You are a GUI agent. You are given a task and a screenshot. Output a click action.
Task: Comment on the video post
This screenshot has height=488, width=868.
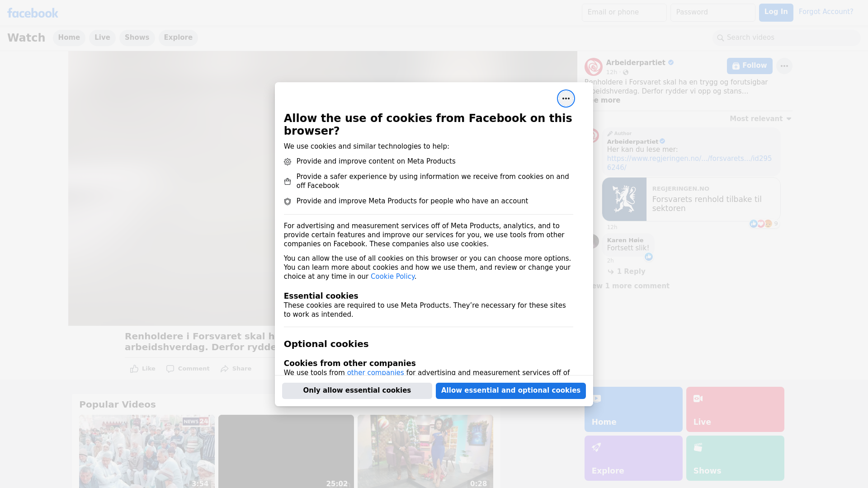tap(188, 369)
